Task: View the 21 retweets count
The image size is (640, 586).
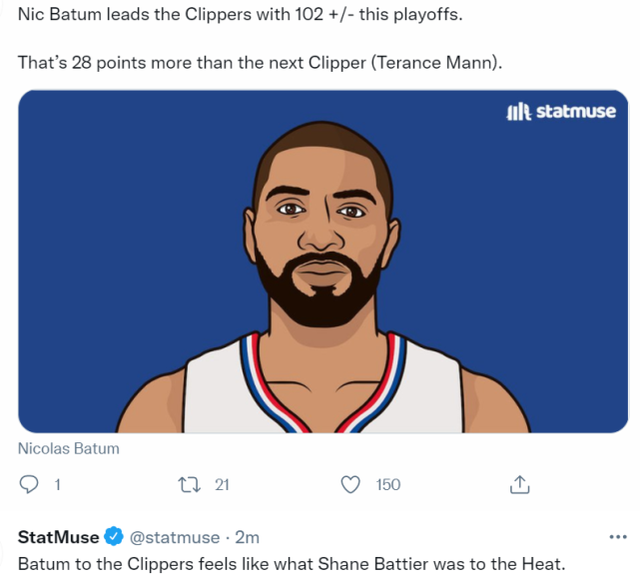Action: [x=222, y=485]
